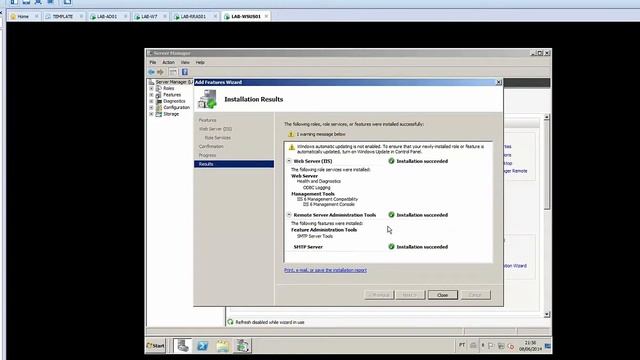
Task: Click the Features node icon in tree
Action: click(x=159, y=95)
